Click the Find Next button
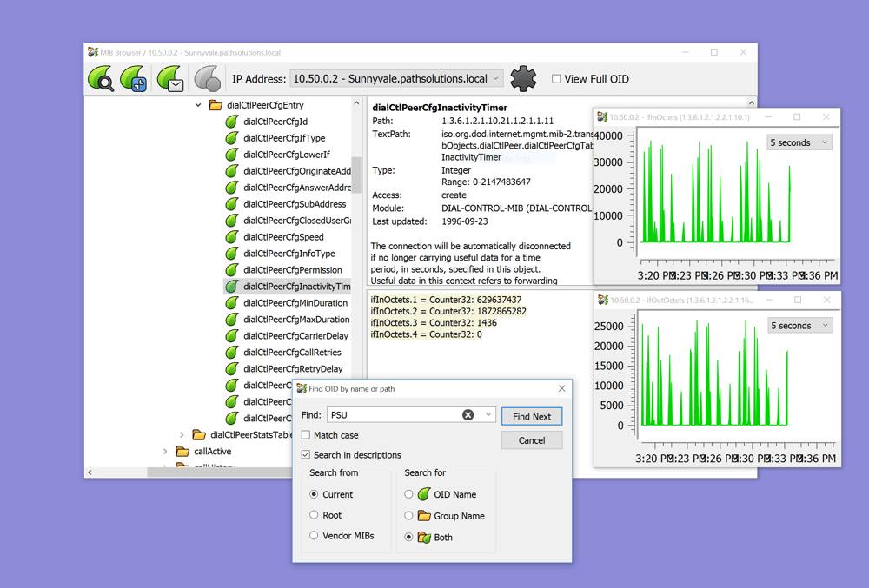 [531, 416]
